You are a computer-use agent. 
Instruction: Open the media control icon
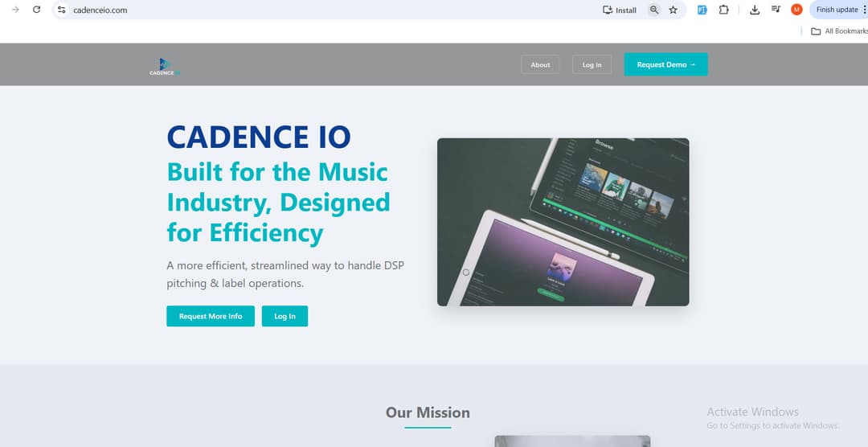tap(776, 10)
